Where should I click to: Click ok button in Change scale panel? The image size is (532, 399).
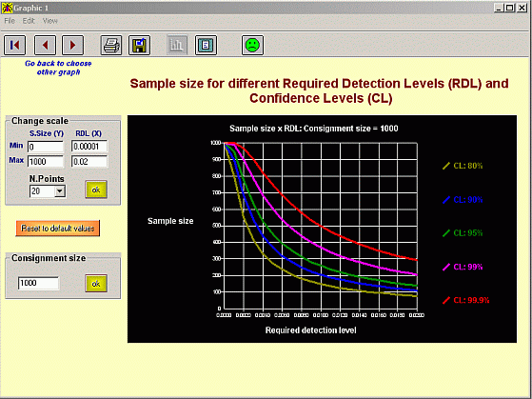96,190
